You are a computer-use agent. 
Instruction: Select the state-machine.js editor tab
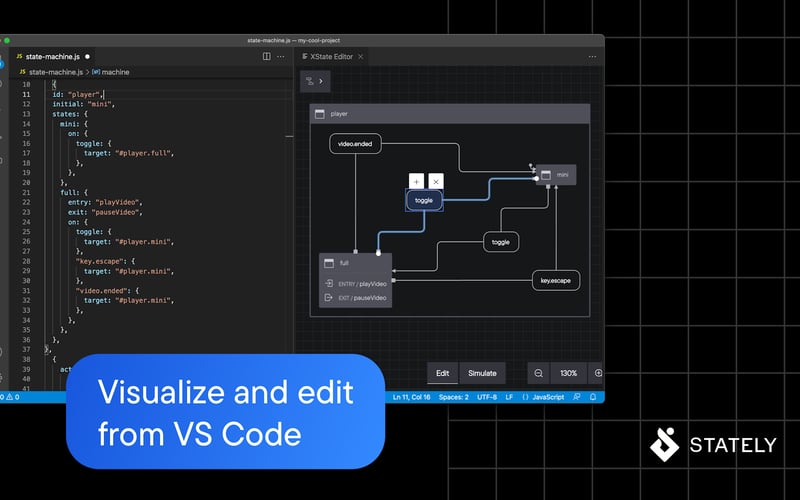point(53,57)
